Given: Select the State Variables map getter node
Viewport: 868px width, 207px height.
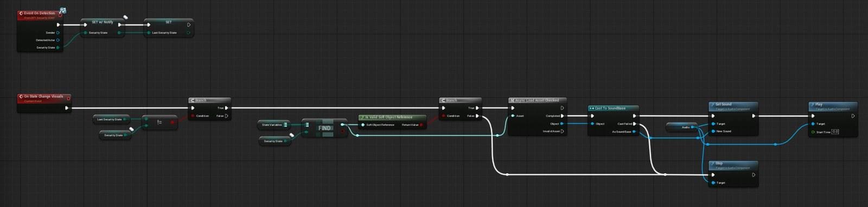Looking at the screenshot, I should [x=274, y=125].
